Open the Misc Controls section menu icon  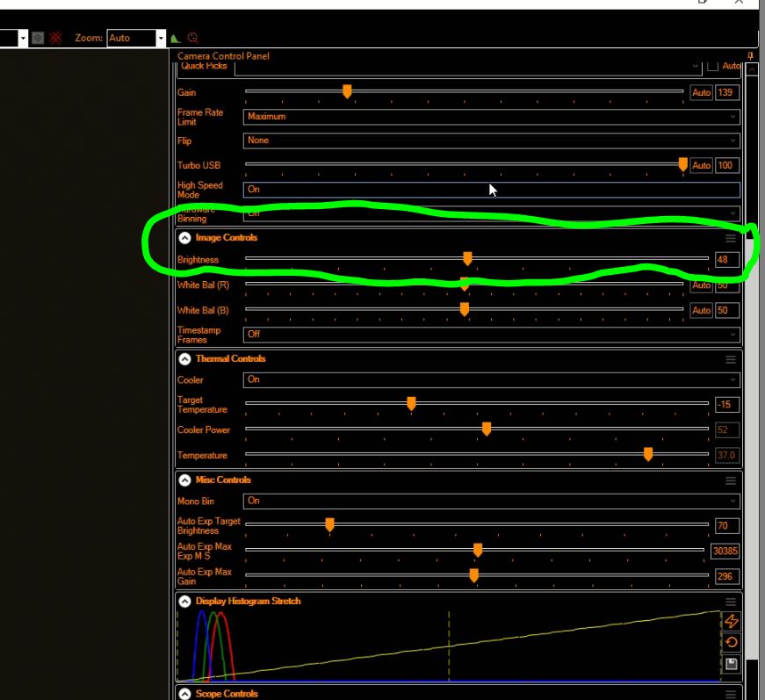730,480
